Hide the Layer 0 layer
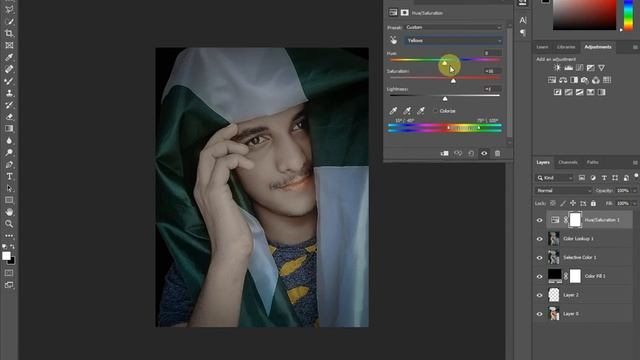Image resolution: width=640 pixels, height=360 pixels. 540,314
